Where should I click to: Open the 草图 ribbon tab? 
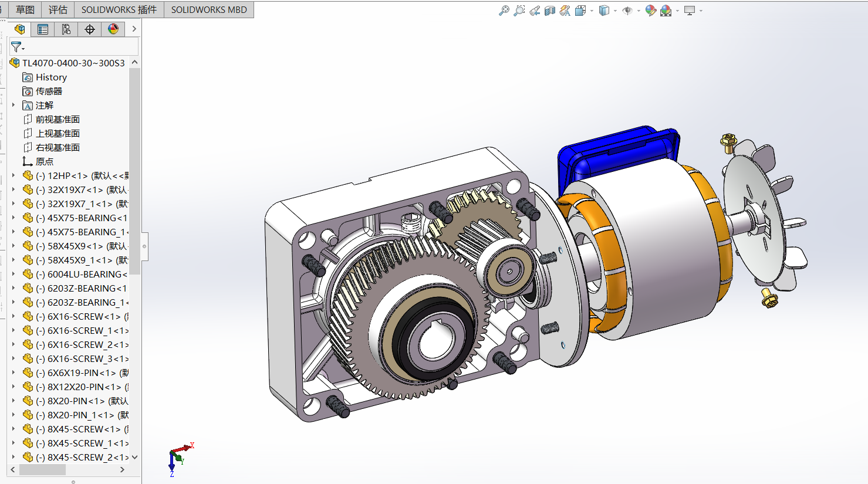(x=25, y=9)
